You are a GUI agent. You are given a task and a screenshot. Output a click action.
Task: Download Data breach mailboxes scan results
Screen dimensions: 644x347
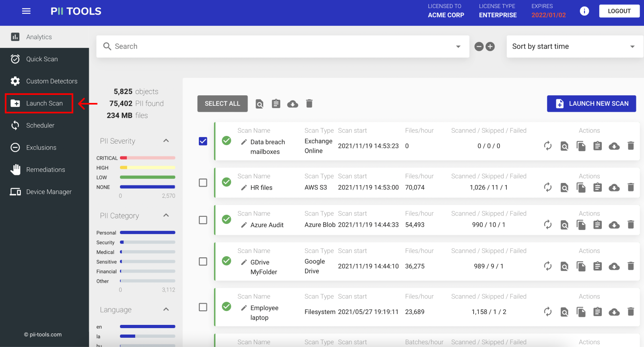click(x=614, y=146)
